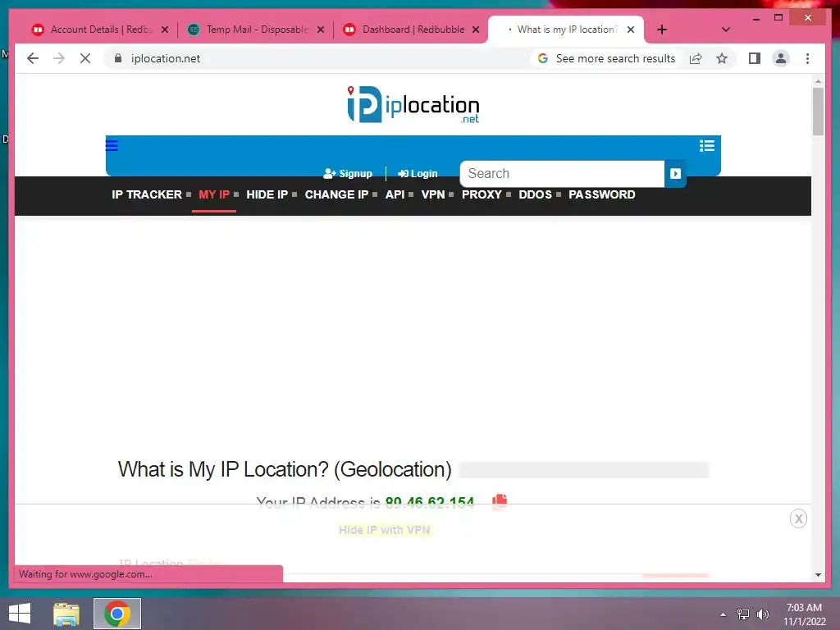Image resolution: width=840 pixels, height=630 pixels.
Task: Open the CHANGE IP menu item
Action: tap(336, 194)
